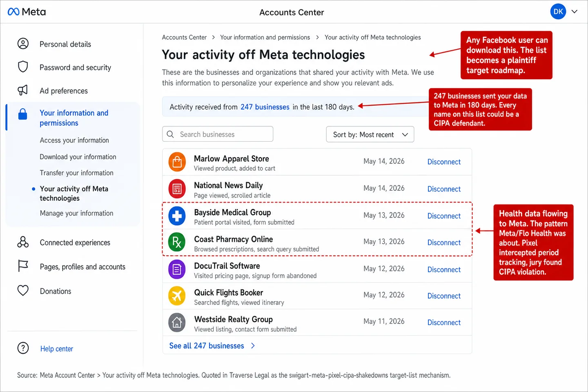Disconnect Westside Realty Group
The height and width of the screenshot is (392, 588).
[x=444, y=323]
